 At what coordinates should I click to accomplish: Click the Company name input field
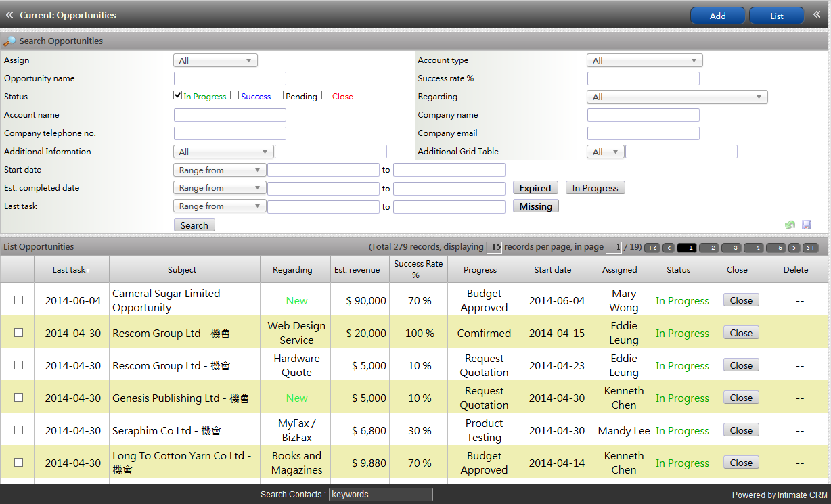[x=644, y=115]
